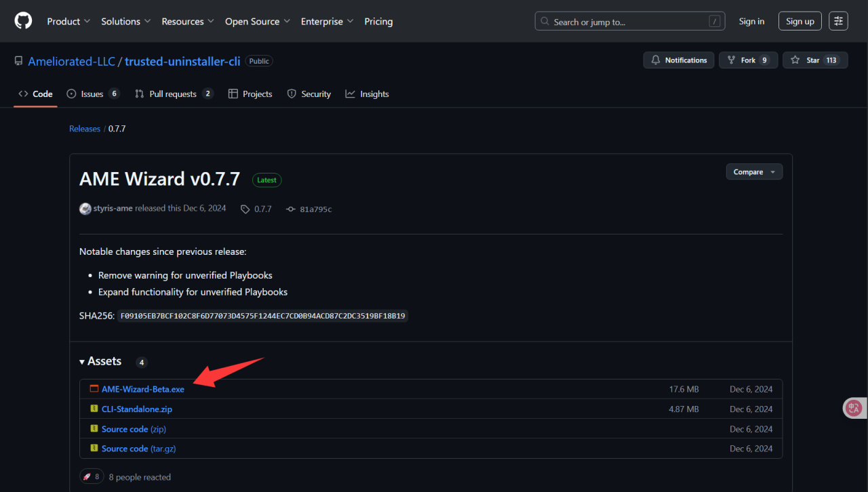Download Source code (zip)
This screenshot has height=492, width=868.
coord(134,429)
